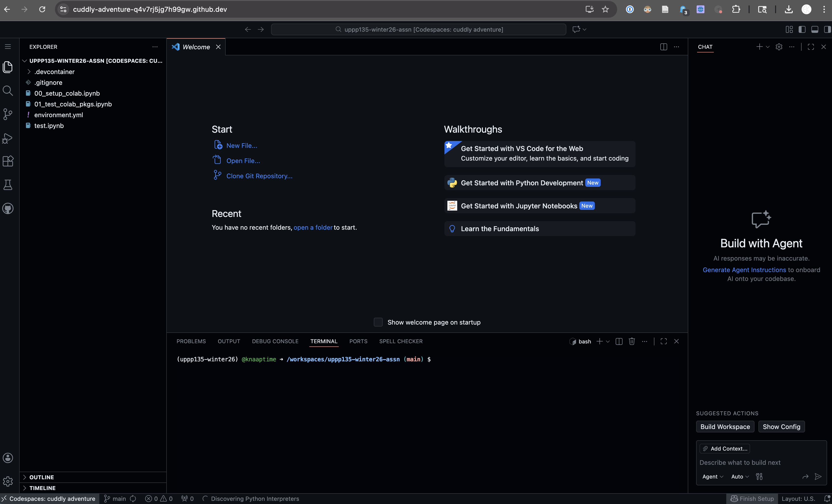832x504 pixels.
Task: Click the main branch in status bar
Action: coord(115,499)
